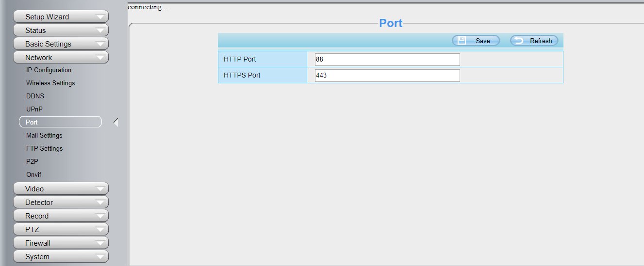This screenshot has width=644, height=266.
Task: Select the Network menu header
Action: coord(61,58)
